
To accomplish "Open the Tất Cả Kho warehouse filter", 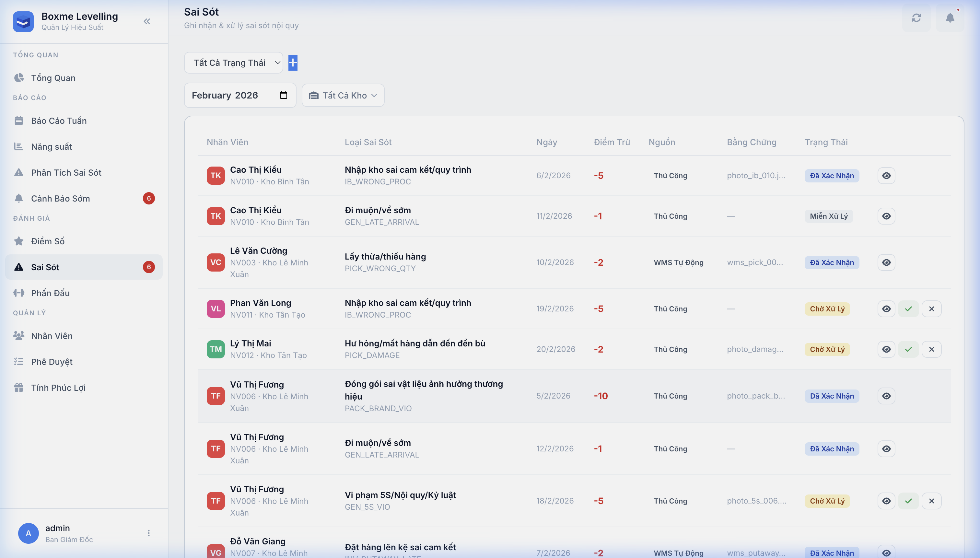I will click(343, 95).
